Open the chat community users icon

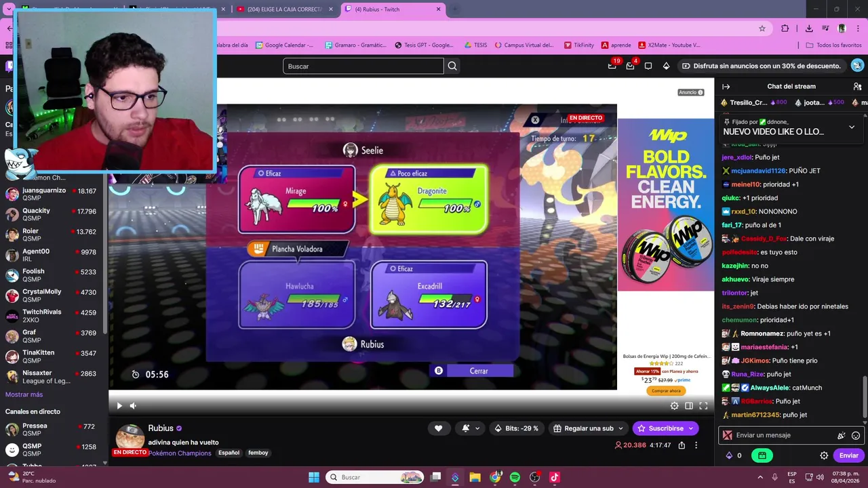coord(857,87)
